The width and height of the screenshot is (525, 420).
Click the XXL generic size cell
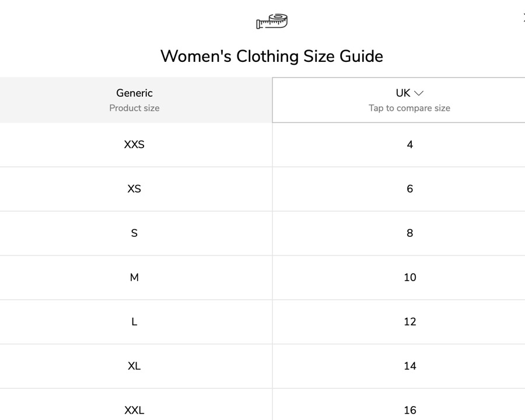(134, 410)
